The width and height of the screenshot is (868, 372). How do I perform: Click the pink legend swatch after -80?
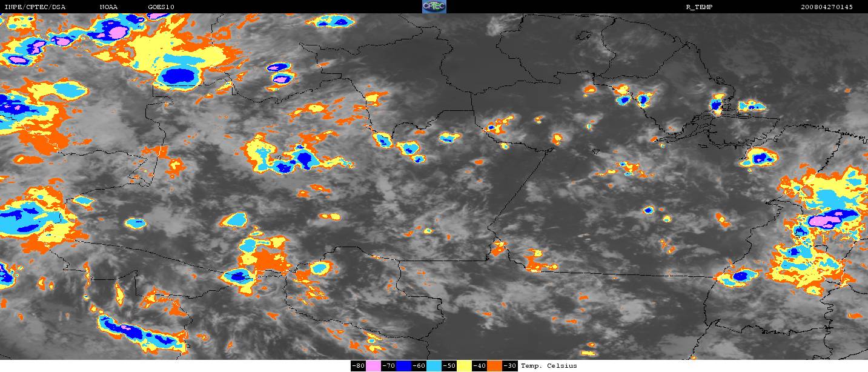point(373,366)
